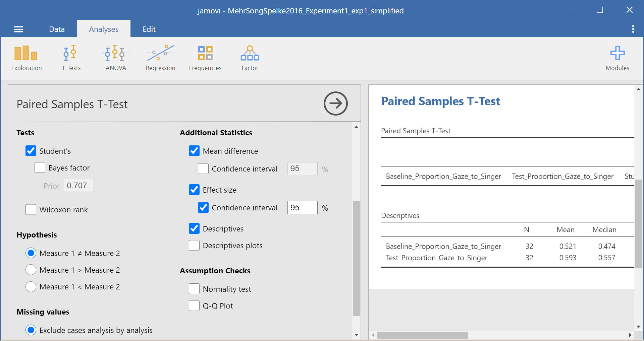The image size is (644, 341).
Task: Open the ANOVA analysis menu
Action: pos(115,58)
